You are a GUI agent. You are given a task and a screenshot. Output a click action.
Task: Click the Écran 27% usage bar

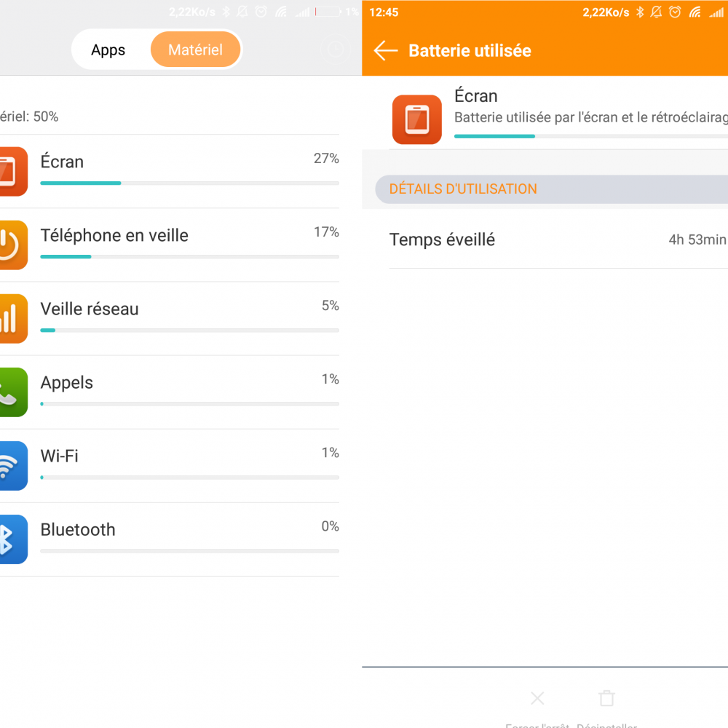click(190, 183)
